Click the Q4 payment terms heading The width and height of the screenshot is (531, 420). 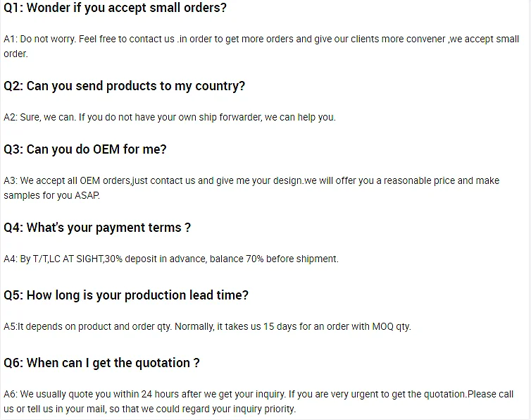click(97, 228)
